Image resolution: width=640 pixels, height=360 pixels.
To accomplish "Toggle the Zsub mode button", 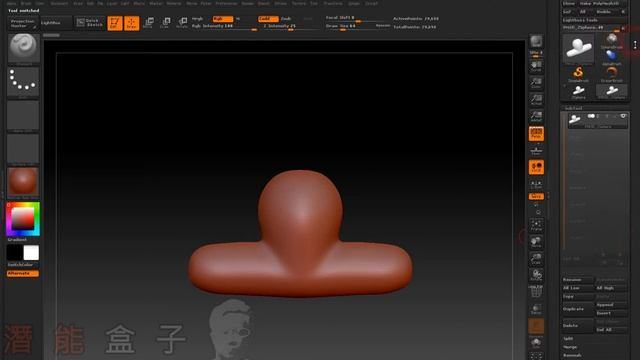I will point(287,19).
